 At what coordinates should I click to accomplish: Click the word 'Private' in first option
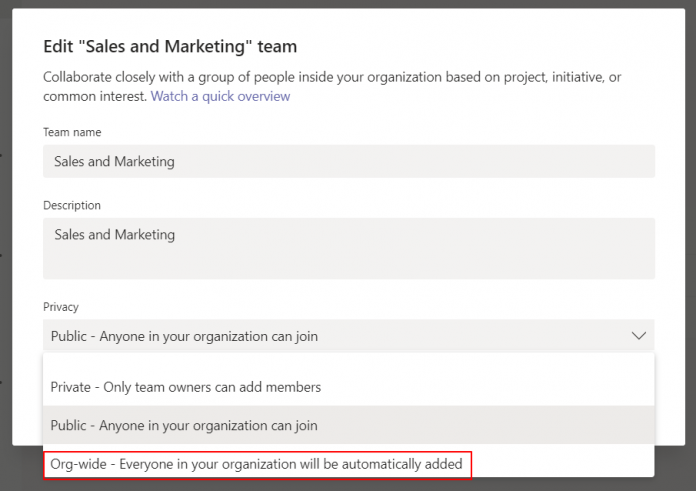pos(71,387)
